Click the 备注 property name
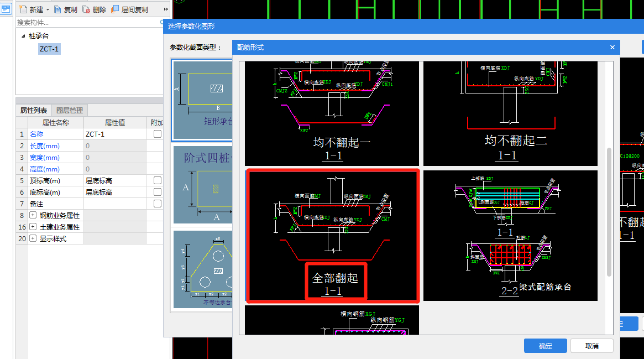 (x=36, y=204)
